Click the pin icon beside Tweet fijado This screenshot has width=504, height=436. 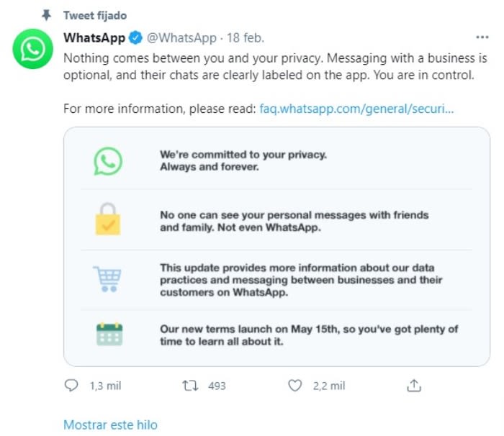(x=47, y=14)
